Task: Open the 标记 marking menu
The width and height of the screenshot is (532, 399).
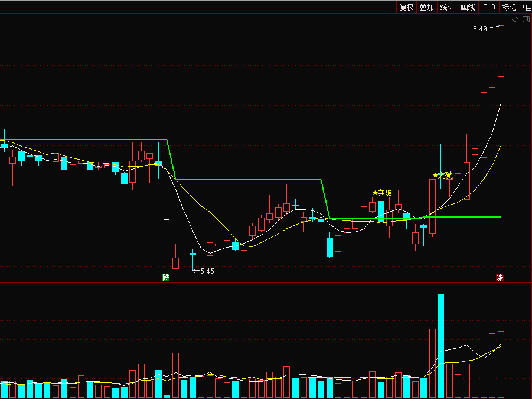Action: [x=510, y=7]
